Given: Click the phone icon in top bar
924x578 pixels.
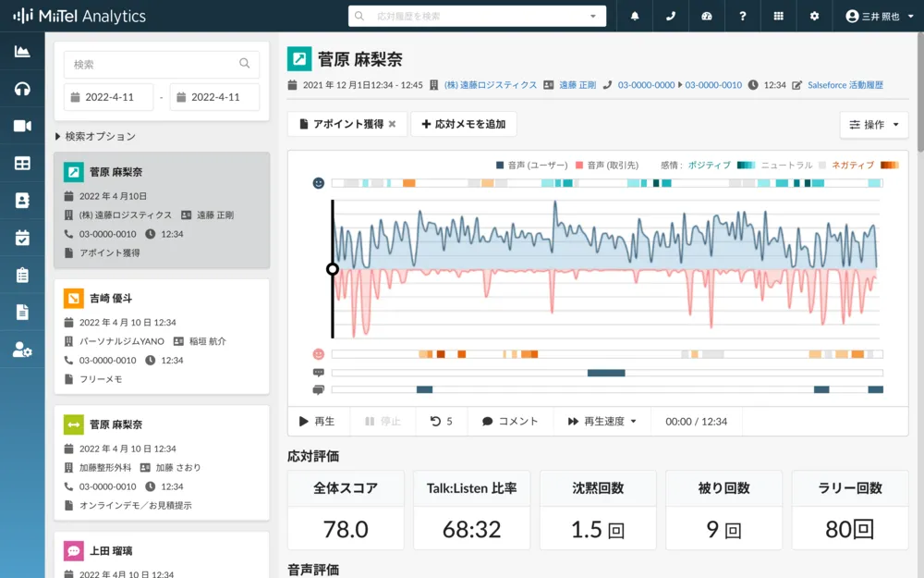Looking at the screenshot, I should [x=671, y=17].
